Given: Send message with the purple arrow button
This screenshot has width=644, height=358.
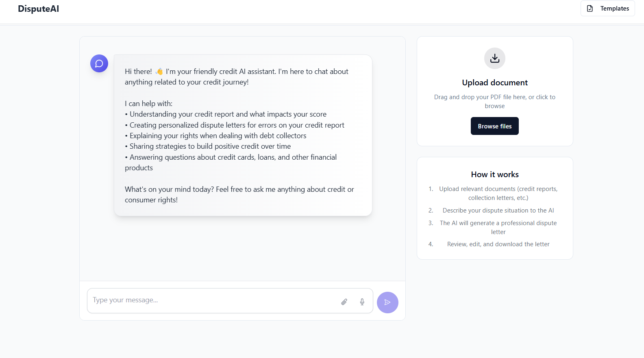Looking at the screenshot, I should point(387,302).
